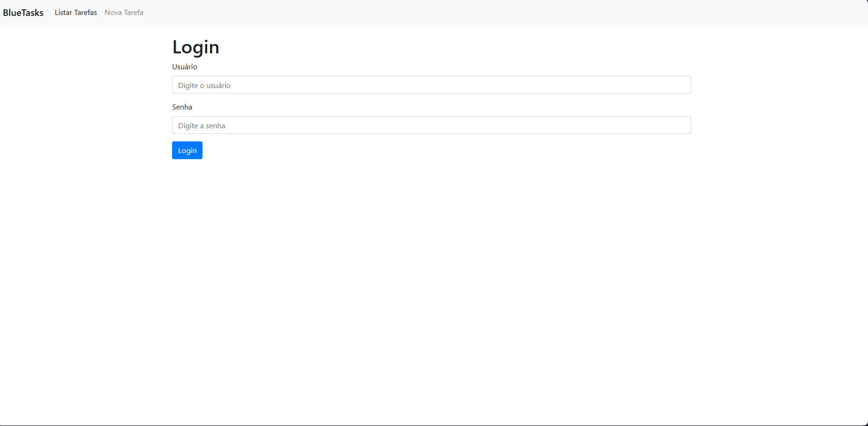Go to the Nova Tarefa page
The width and height of the screenshot is (868, 426).
coord(124,13)
